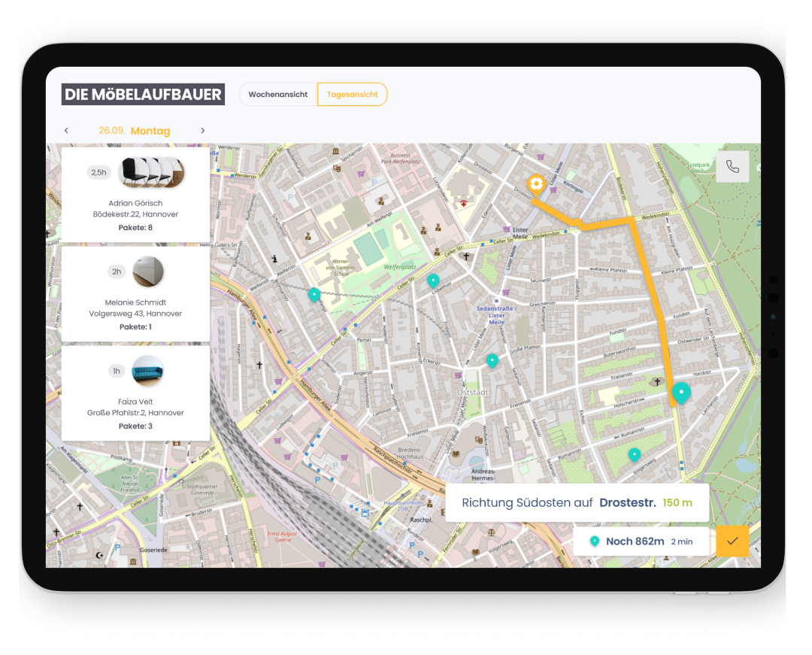This screenshot has width=812, height=655.
Task: Select the Tagesansicht tab
Action: [x=352, y=94]
